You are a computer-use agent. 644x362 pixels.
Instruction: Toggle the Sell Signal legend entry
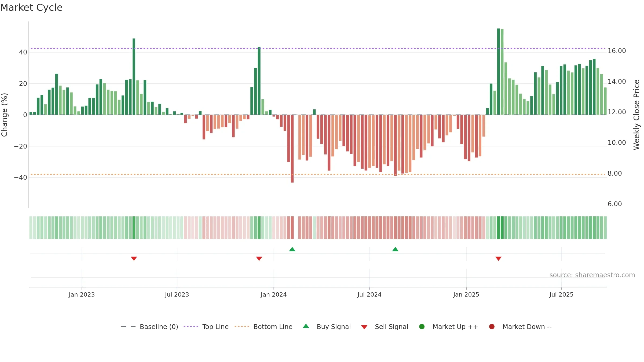[x=385, y=327]
